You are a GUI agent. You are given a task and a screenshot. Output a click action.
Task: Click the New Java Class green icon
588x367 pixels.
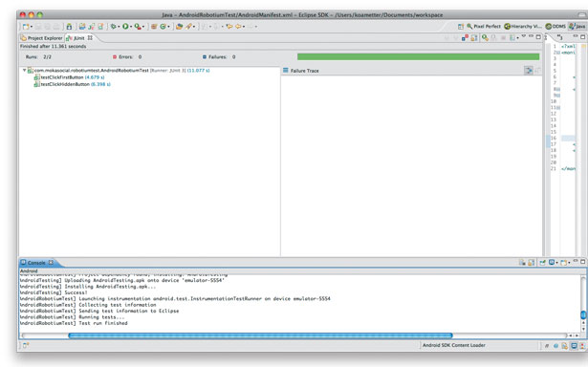tap(163, 27)
